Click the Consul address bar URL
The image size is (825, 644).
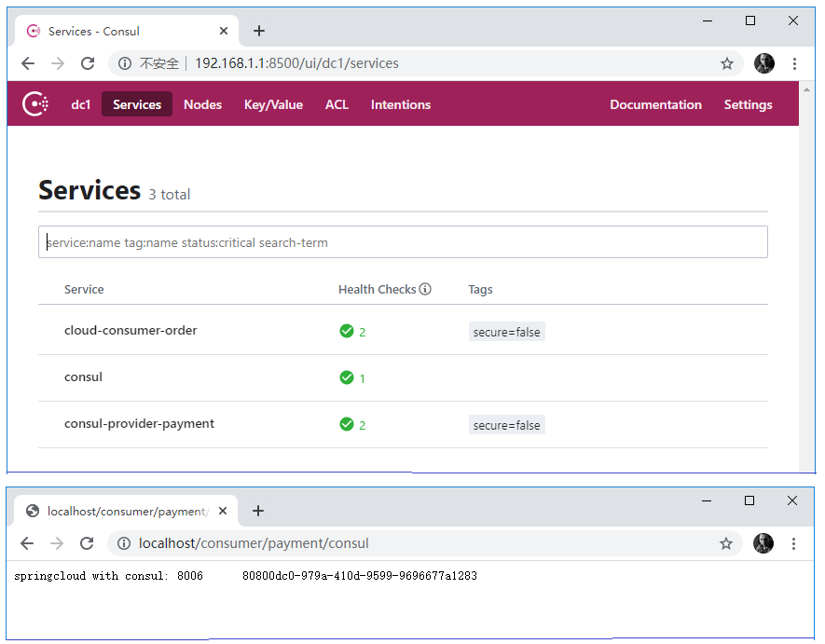(x=296, y=63)
